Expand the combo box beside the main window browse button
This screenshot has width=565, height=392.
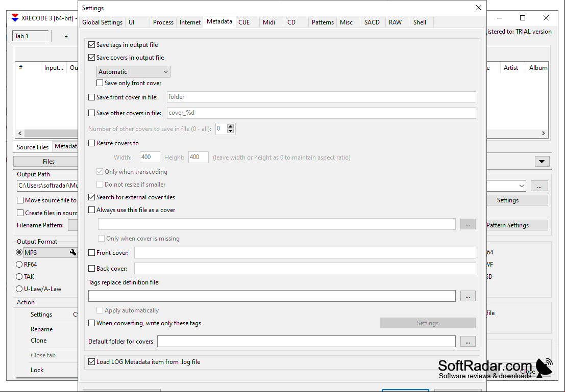[522, 186]
